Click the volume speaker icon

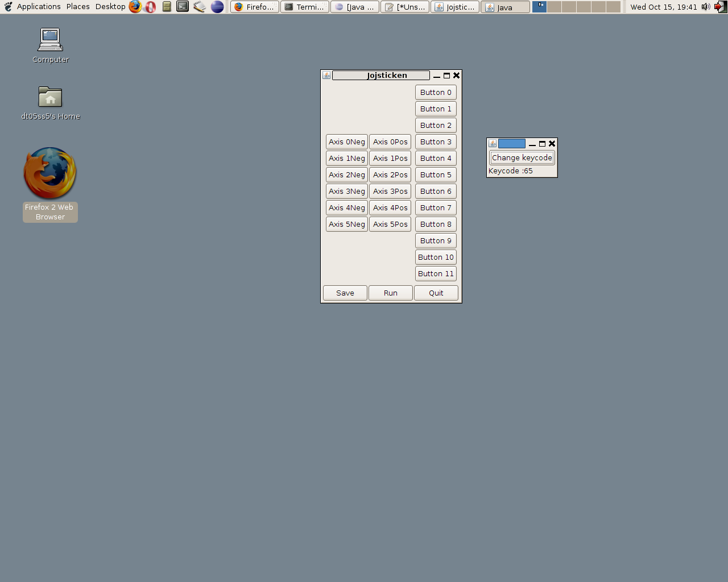(706, 7)
